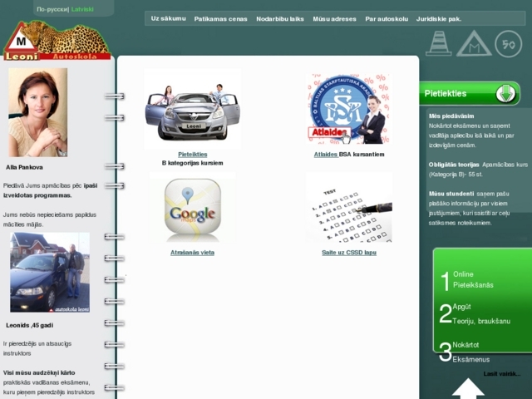Image resolution: width=532 pixels, height=399 pixels.
Task: Click the Atrašanās vieta link
Action: tap(192, 252)
